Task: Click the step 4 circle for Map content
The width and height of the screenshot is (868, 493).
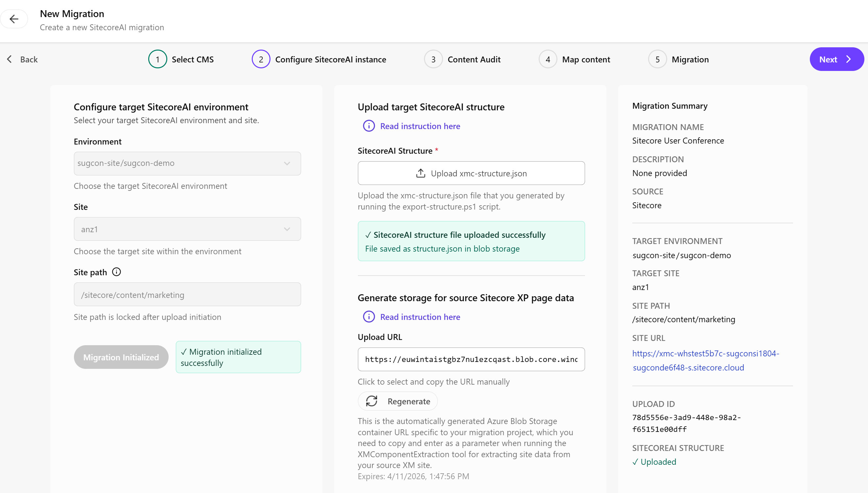Action: [548, 59]
